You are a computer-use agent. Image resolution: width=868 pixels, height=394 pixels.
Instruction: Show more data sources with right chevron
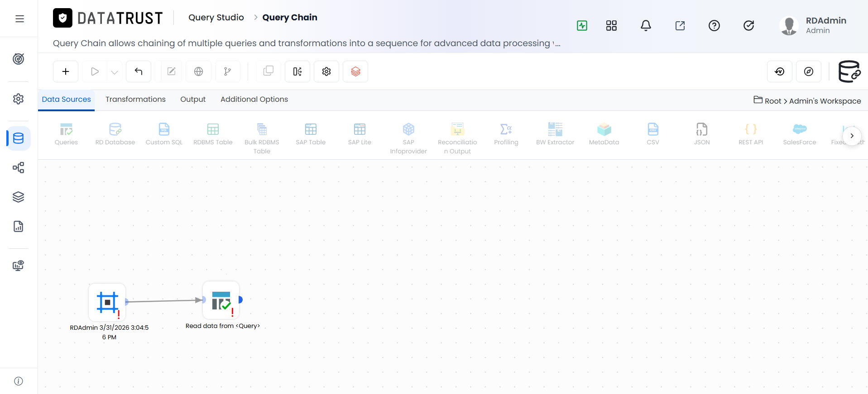click(852, 136)
